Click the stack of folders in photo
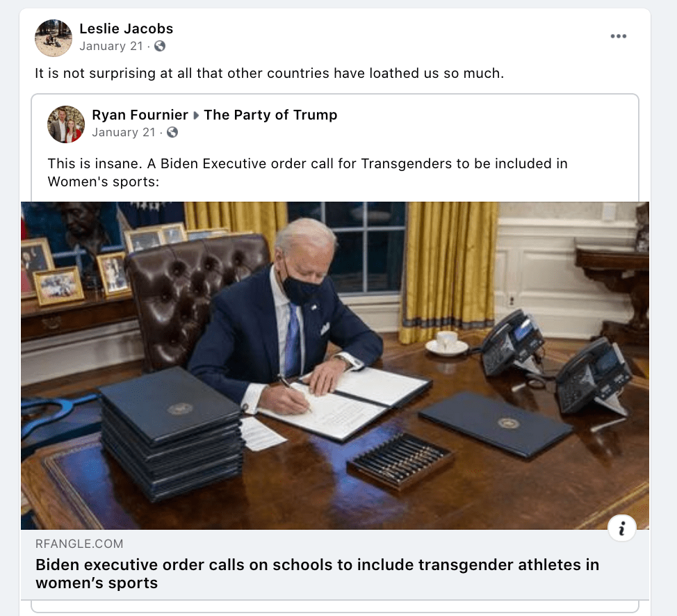The width and height of the screenshot is (677, 616). 171,432
